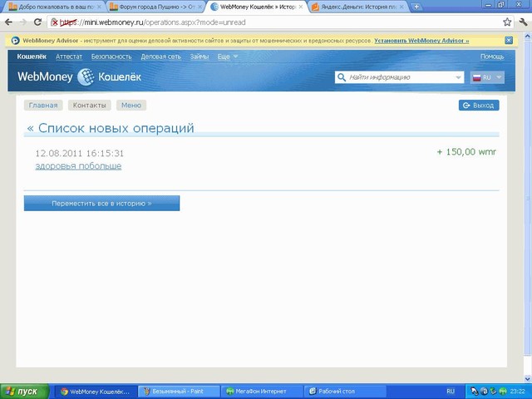Close the Добро пожаловать tab
The height and width of the screenshot is (399, 532).
(x=99, y=7)
